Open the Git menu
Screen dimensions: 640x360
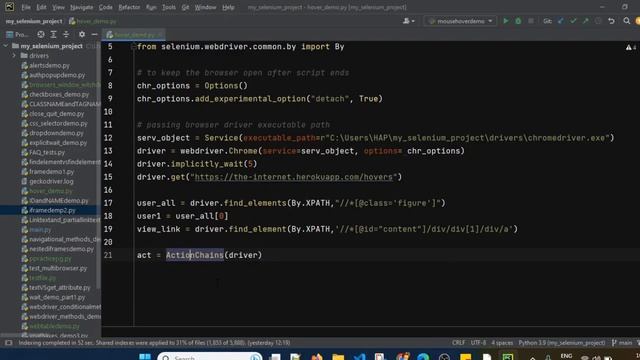185,7
